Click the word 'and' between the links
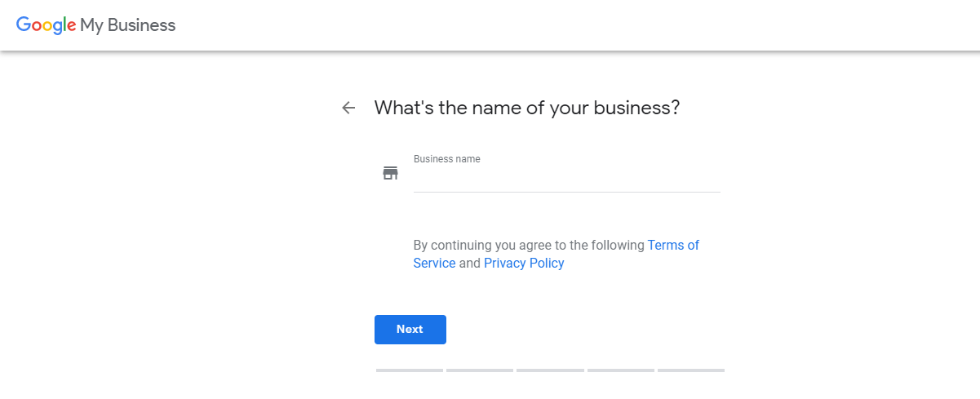This screenshot has width=980, height=399. (x=469, y=263)
